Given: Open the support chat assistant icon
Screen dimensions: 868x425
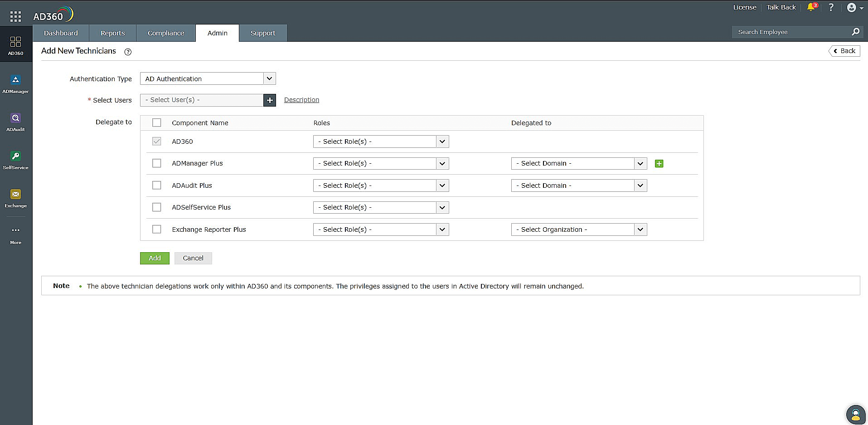Looking at the screenshot, I should tap(856, 414).
